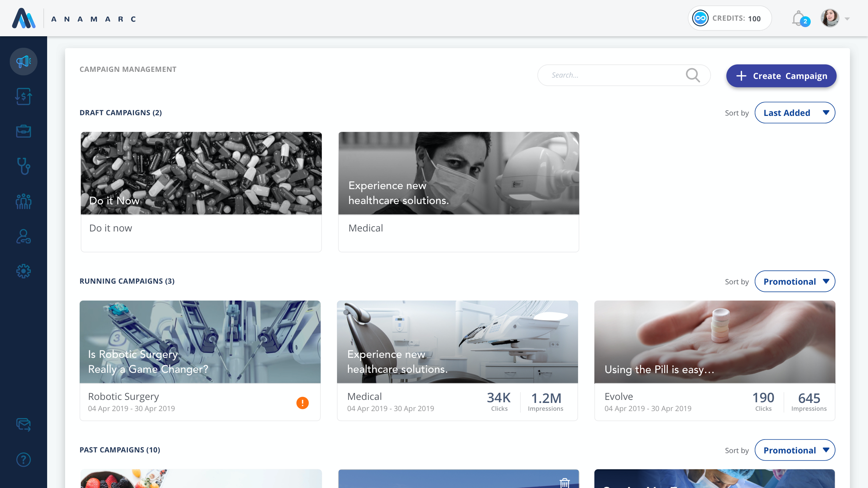Expand Draft Campaigns Last Added sort dropdown
868x488 pixels.
point(795,113)
